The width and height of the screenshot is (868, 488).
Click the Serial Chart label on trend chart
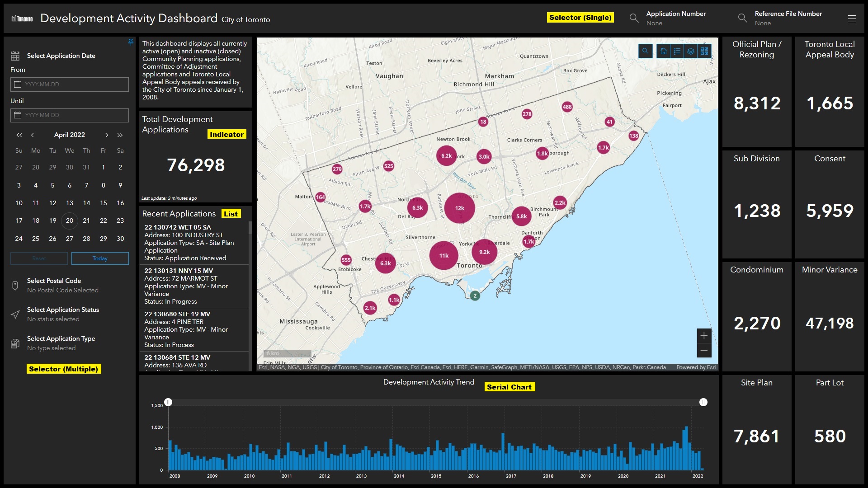(510, 387)
